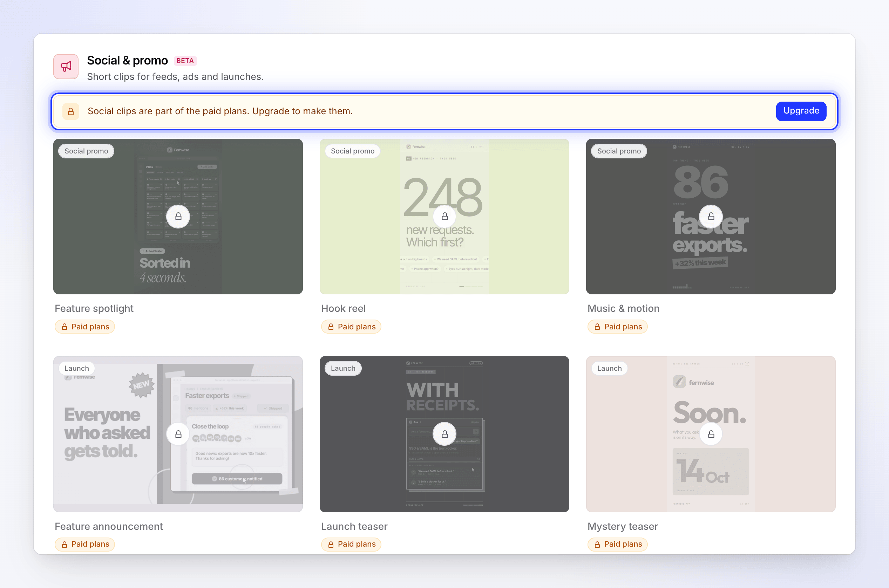Click Launch tag on Feature announcement card
Screen dimensions: 889x588
click(x=76, y=368)
